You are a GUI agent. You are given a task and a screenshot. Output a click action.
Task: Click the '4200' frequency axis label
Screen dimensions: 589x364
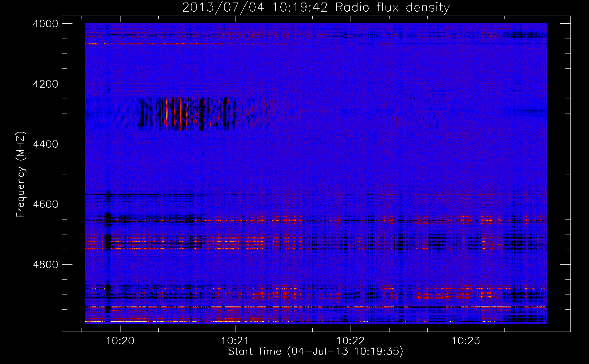46,84
